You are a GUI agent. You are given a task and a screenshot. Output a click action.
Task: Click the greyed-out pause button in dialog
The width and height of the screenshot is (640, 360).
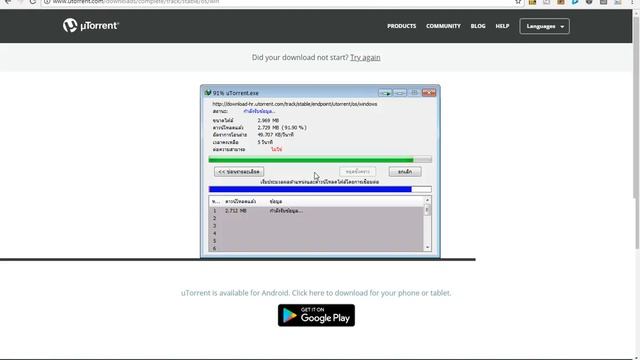pos(358,172)
